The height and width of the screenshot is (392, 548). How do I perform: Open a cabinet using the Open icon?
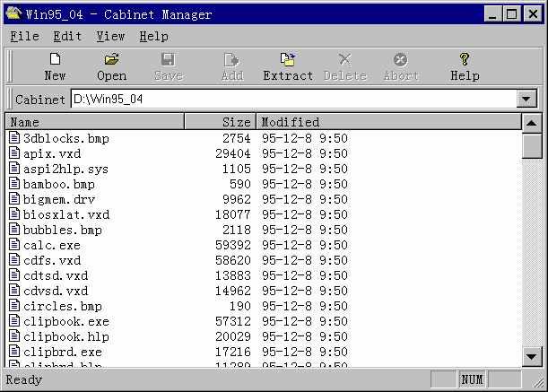(111, 60)
